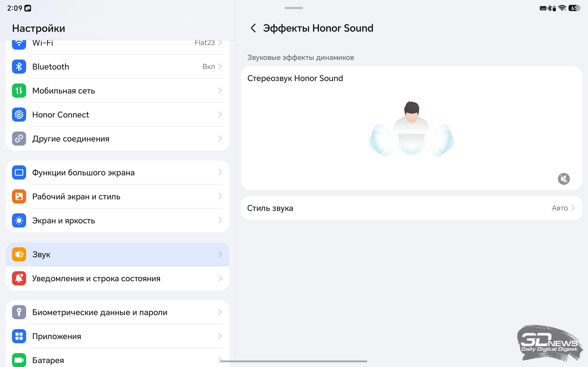Open Биометрические данные и пароли

[x=117, y=312]
